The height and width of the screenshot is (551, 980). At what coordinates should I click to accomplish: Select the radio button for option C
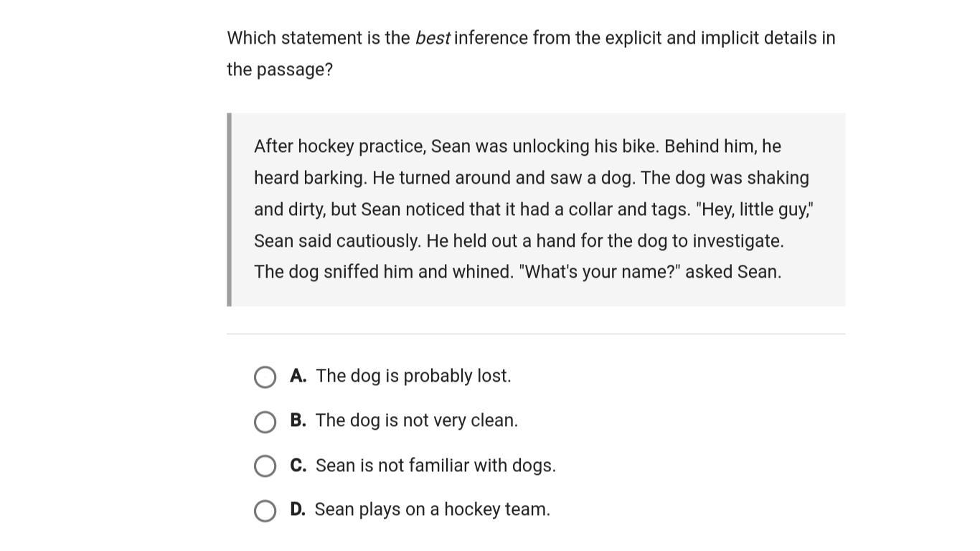[265, 466]
